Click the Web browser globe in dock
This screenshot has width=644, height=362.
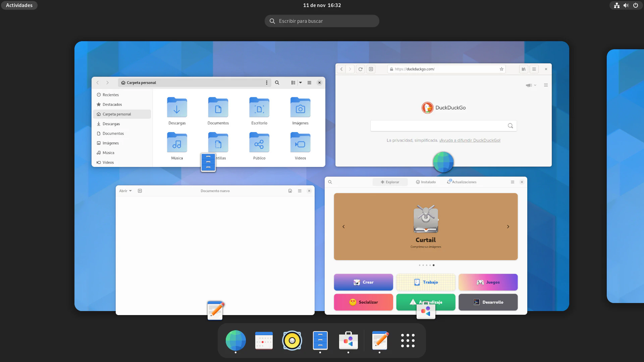click(235, 341)
